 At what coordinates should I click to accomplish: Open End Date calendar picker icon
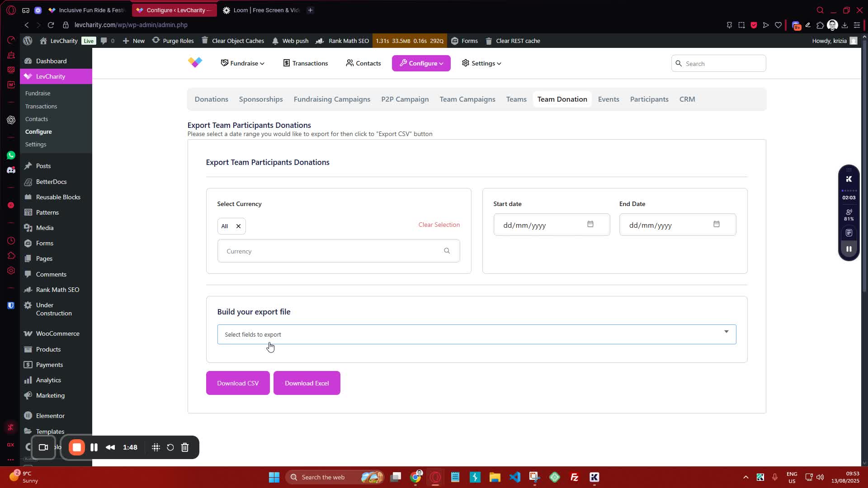(716, 224)
